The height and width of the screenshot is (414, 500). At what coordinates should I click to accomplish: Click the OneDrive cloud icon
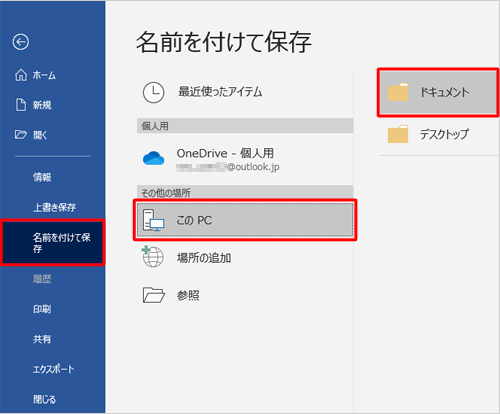pyautogui.click(x=153, y=158)
